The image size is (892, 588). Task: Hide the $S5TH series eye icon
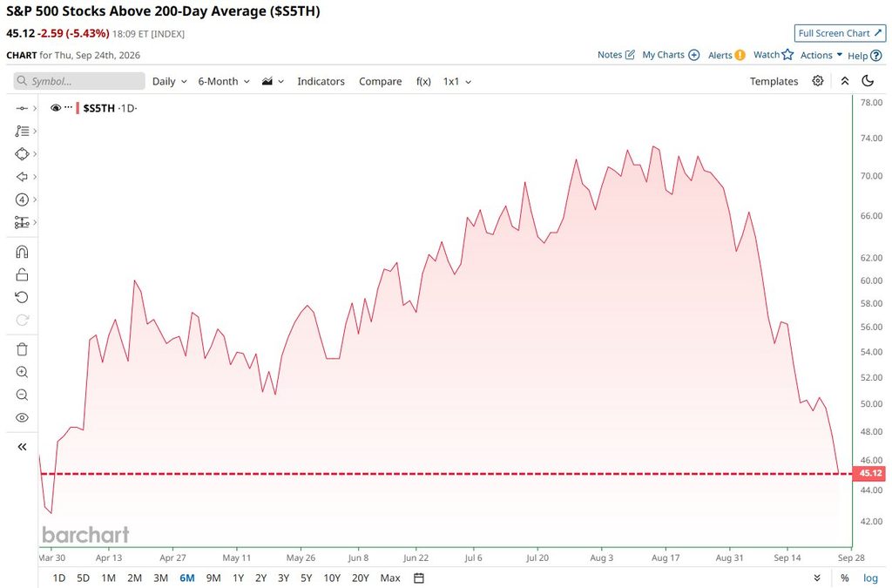(56, 108)
